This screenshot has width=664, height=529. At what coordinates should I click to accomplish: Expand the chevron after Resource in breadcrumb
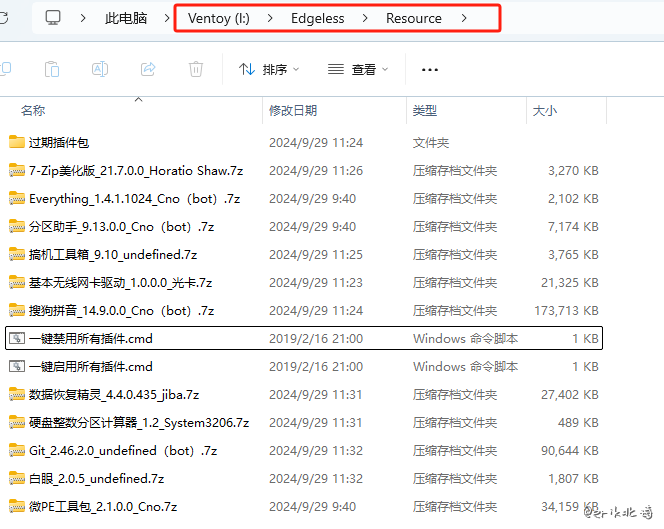pos(465,18)
